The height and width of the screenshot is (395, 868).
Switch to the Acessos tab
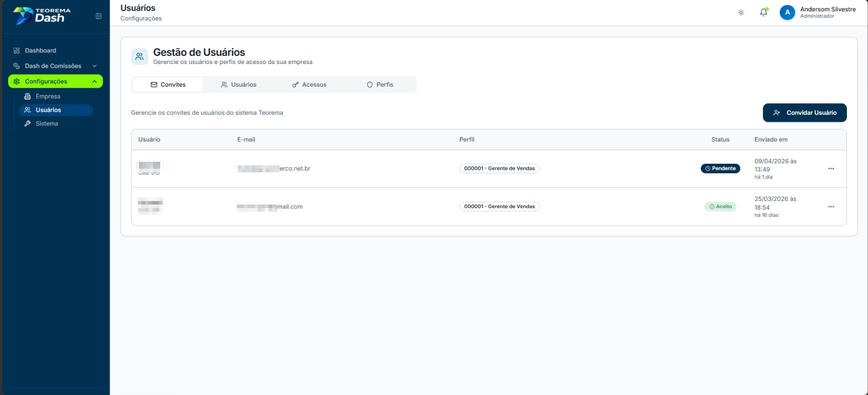coord(309,85)
